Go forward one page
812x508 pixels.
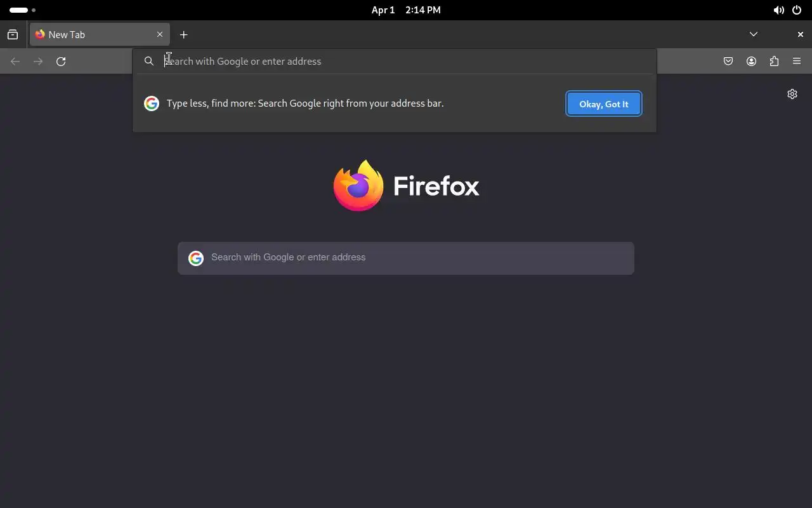click(38, 62)
